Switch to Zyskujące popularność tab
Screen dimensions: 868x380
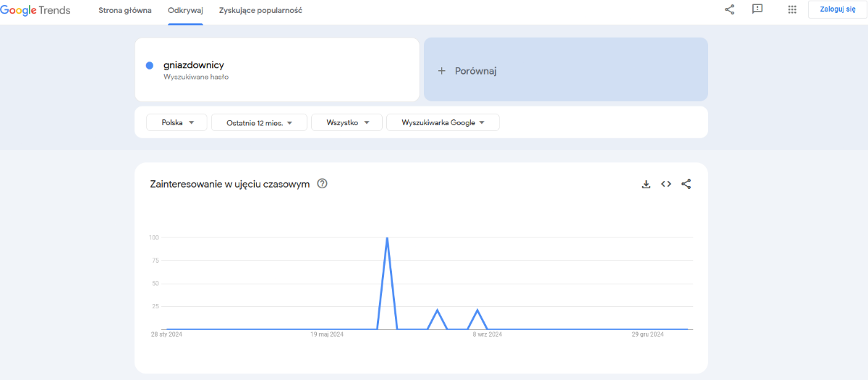click(260, 11)
